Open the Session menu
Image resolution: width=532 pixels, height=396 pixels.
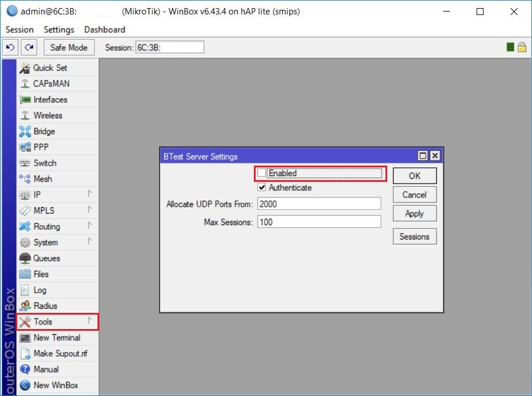point(20,30)
